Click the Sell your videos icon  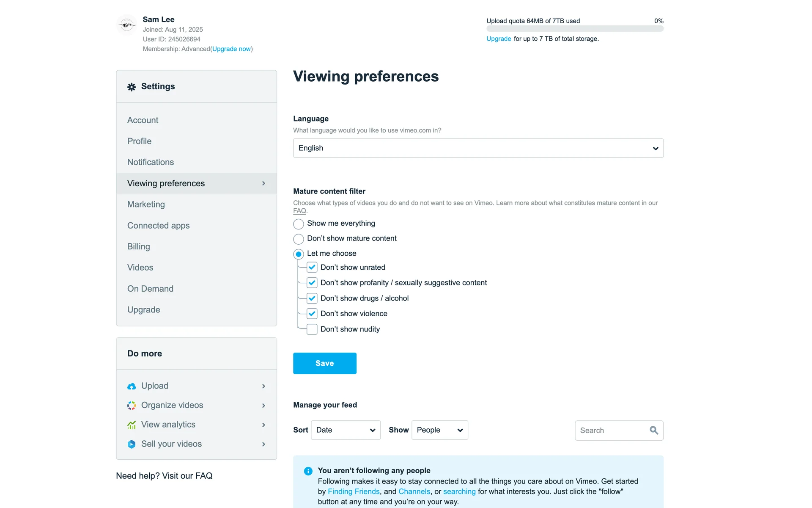pos(132,444)
